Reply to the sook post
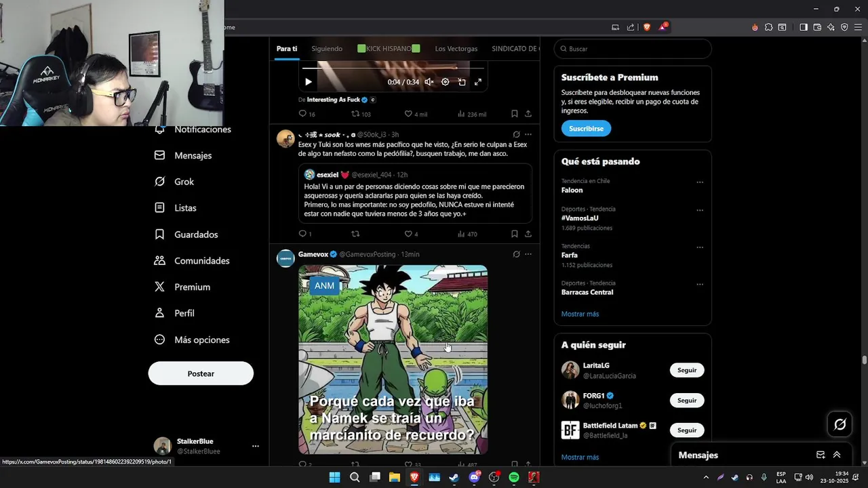The width and height of the screenshot is (868, 488). (x=305, y=234)
